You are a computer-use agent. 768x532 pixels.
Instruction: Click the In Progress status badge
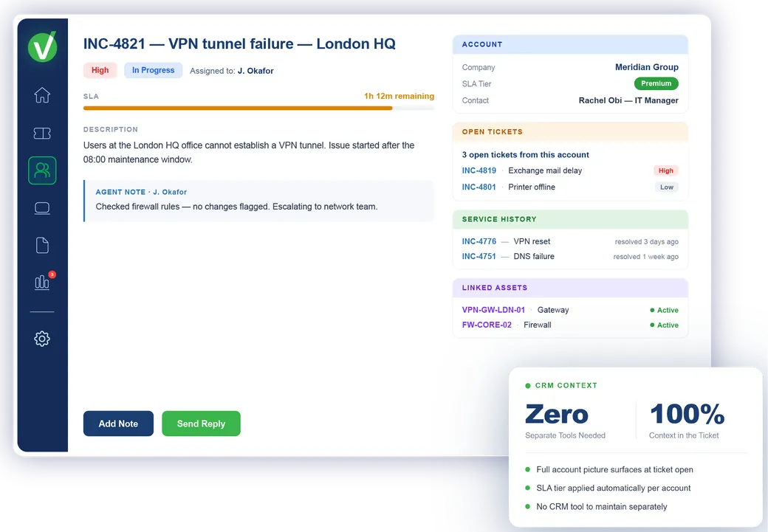pos(153,70)
